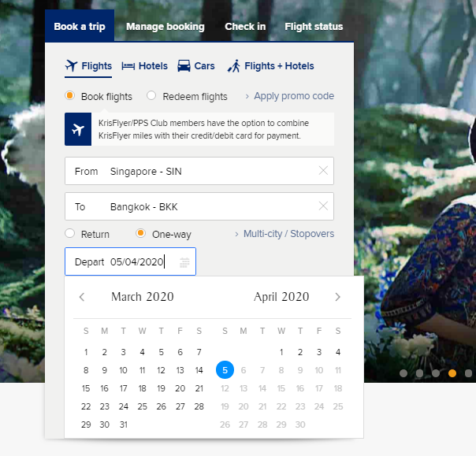Go to next month in calendar
The image size is (476, 456).
pyautogui.click(x=337, y=297)
